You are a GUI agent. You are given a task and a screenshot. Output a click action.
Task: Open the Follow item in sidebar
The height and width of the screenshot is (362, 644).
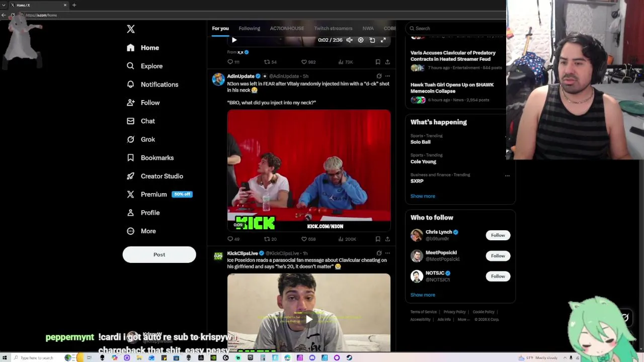click(x=143, y=103)
